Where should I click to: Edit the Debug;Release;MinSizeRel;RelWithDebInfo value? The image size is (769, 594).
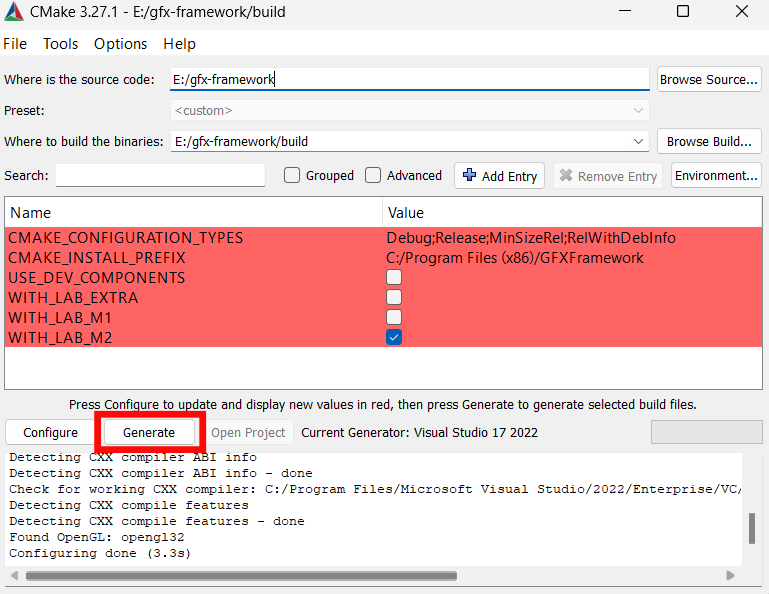pyautogui.click(x=531, y=238)
